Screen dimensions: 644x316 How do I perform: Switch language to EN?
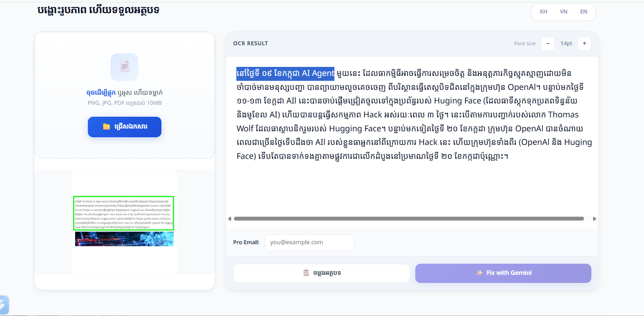pyautogui.click(x=584, y=12)
